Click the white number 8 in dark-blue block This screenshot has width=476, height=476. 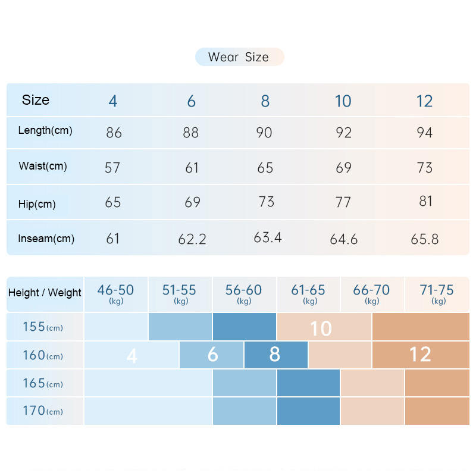(x=274, y=355)
